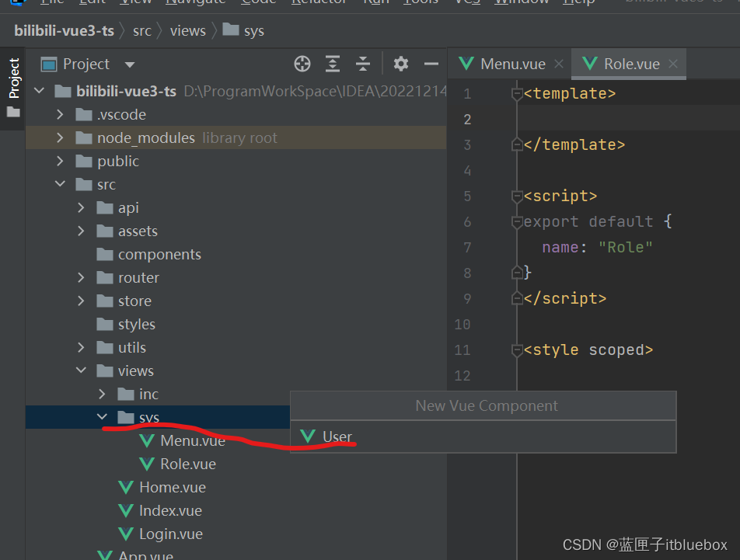This screenshot has width=740, height=560.
Task: Close the Role.vue editor tab
Action: [673, 64]
